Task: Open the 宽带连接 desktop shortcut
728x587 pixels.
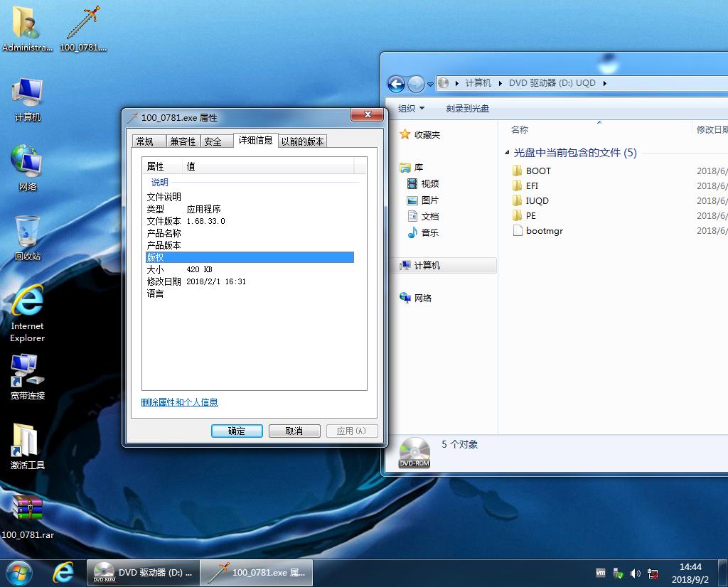Action: point(28,377)
